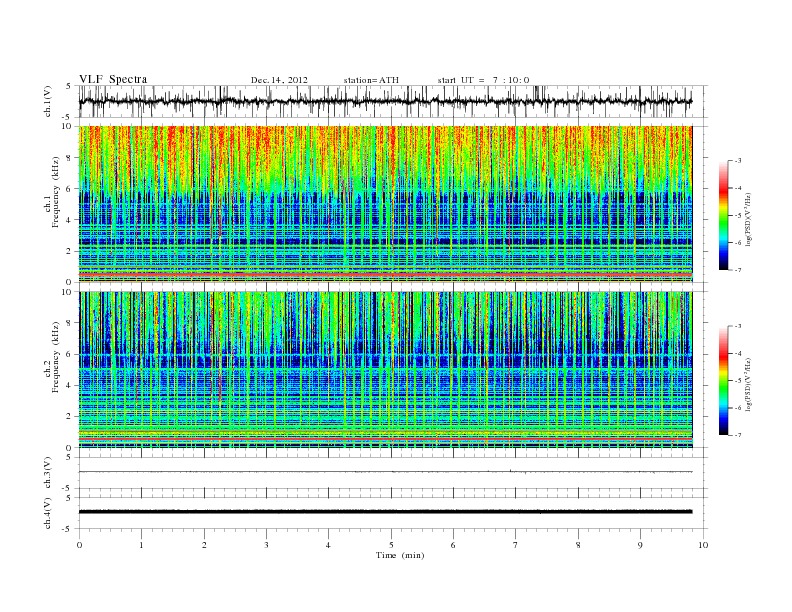This screenshot has width=792, height=612.
Task: Click the "VLF Spectra" plot title
Action: coord(113,79)
